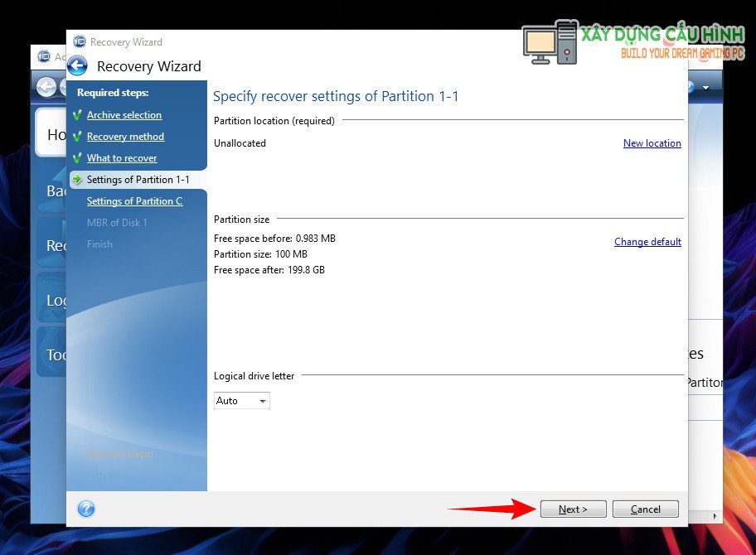Click the green arrow beside Settings of Partition 1-1

(x=78, y=180)
